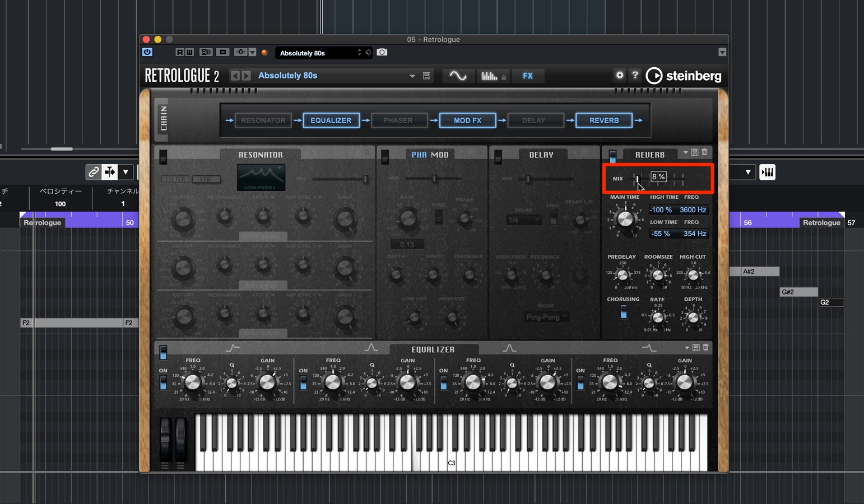Image resolution: width=864 pixels, height=504 pixels.
Task: Click the low-shelf curve icon of EQ band one
Action: click(232, 348)
